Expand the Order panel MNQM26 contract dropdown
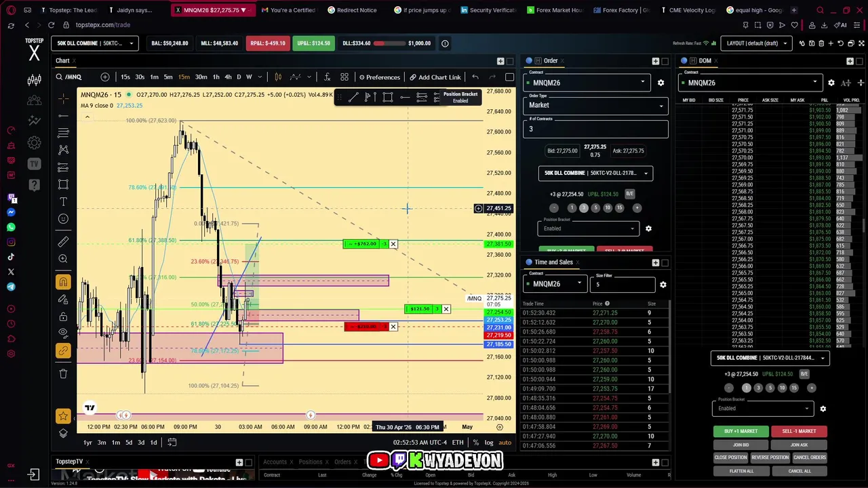The width and height of the screenshot is (868, 488). coord(587,83)
